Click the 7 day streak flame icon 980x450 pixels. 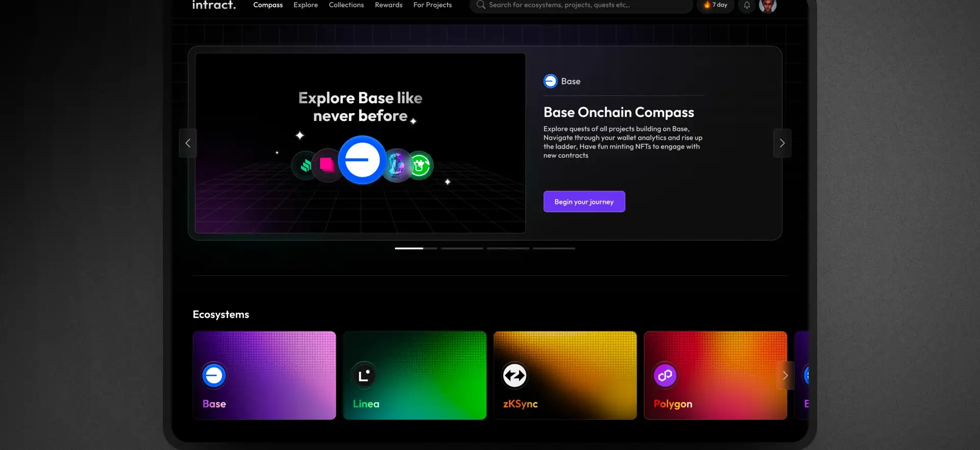pyautogui.click(x=707, y=5)
